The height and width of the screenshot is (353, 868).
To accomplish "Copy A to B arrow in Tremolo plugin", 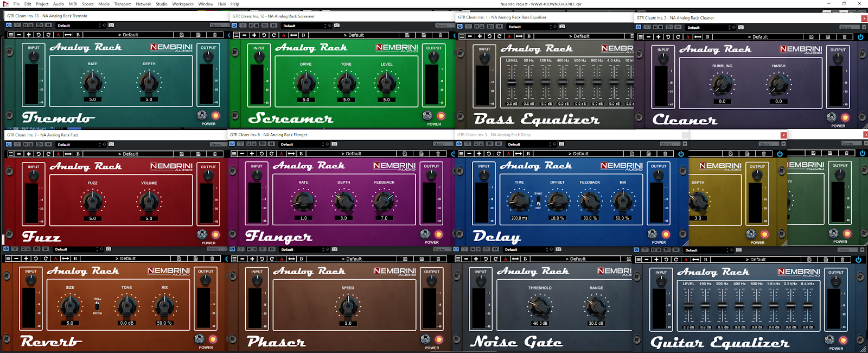I will click(x=68, y=35).
